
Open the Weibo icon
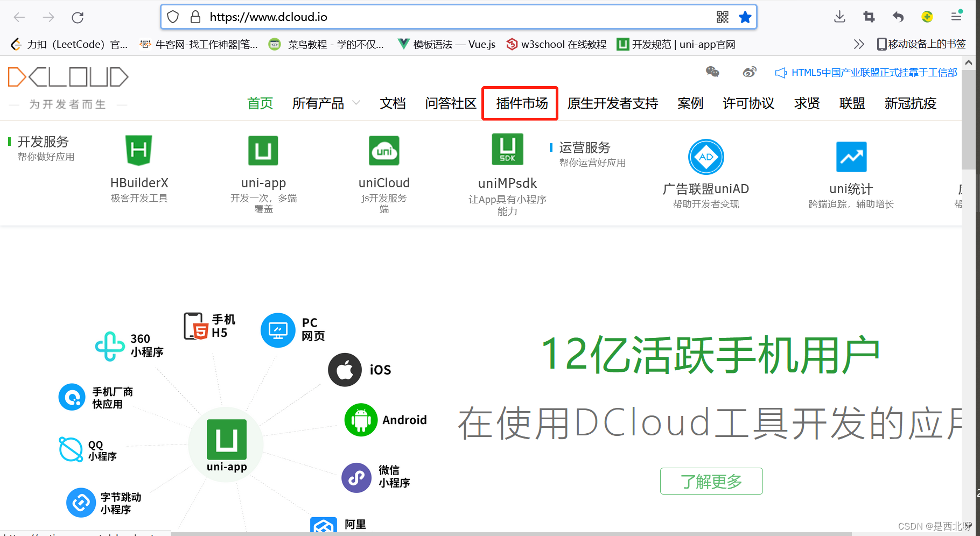[750, 72]
